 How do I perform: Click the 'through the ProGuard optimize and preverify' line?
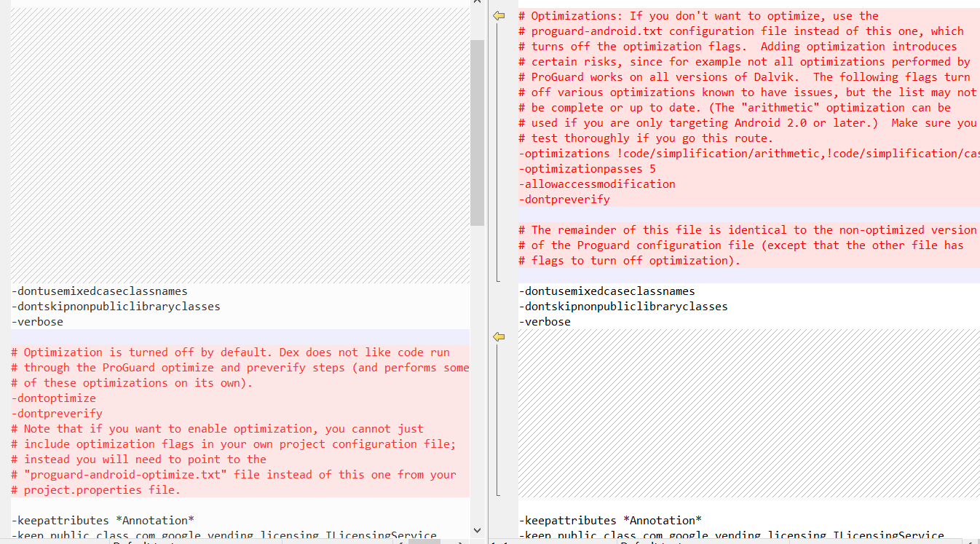[240, 367]
